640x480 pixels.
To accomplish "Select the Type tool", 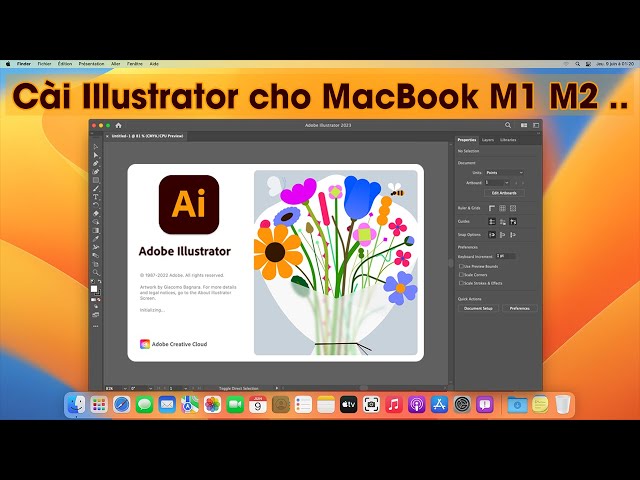I will click(x=96, y=196).
